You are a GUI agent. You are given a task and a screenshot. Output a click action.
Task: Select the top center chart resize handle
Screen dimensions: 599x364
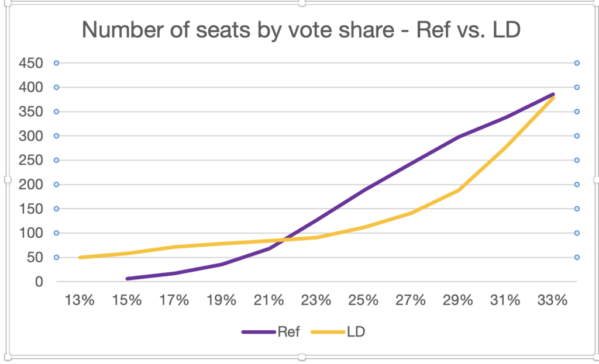(x=302, y=3)
